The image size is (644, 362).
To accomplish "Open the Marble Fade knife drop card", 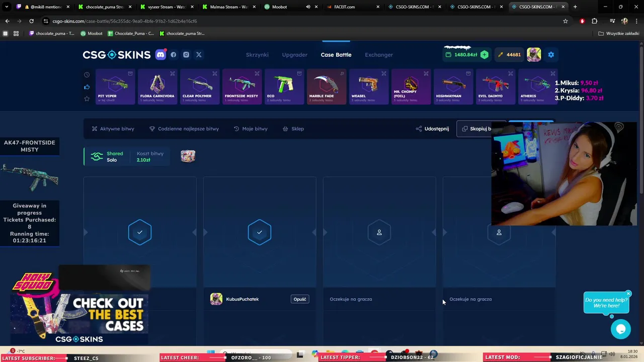I will 327,87.
